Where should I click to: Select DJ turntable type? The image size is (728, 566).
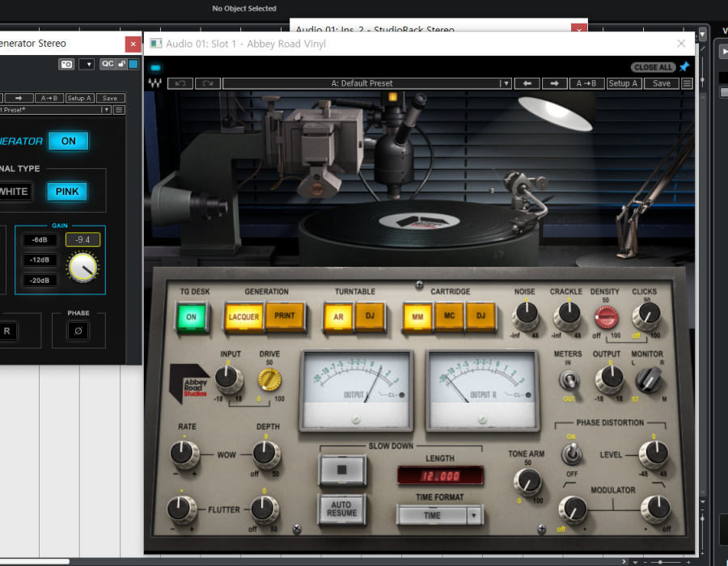370,316
